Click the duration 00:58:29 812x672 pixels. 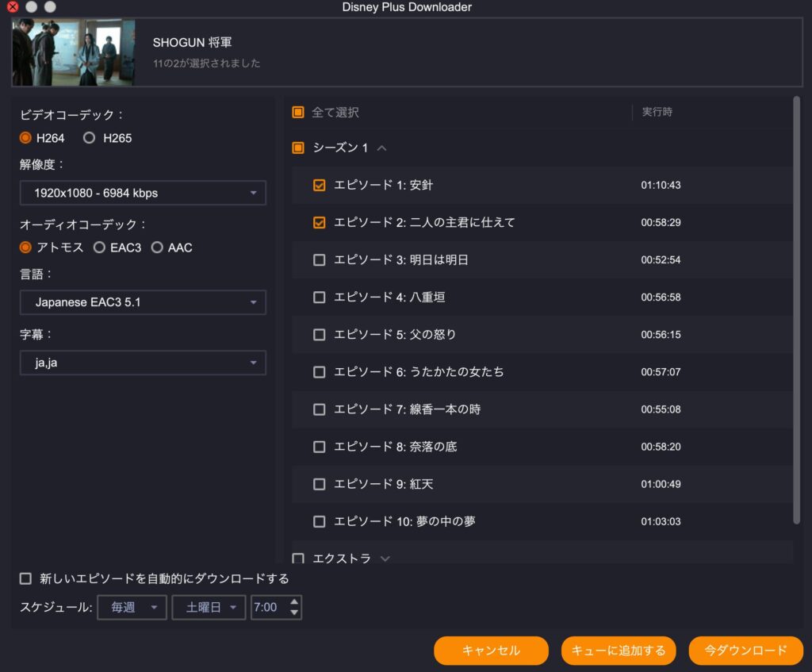661,222
